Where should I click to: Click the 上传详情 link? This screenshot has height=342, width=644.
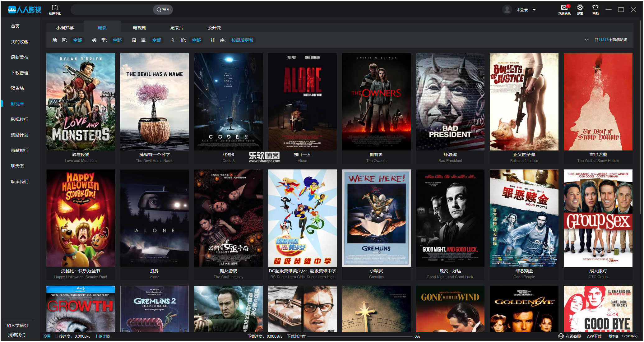(x=102, y=336)
